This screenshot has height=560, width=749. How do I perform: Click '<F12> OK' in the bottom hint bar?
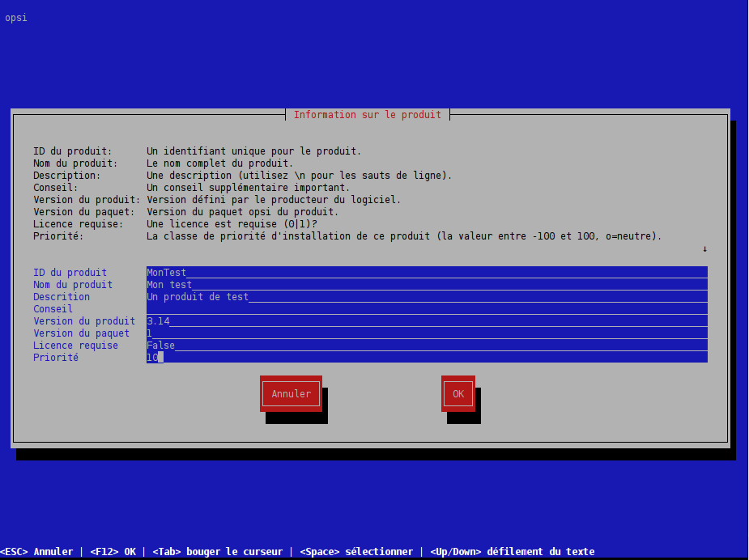click(x=113, y=552)
